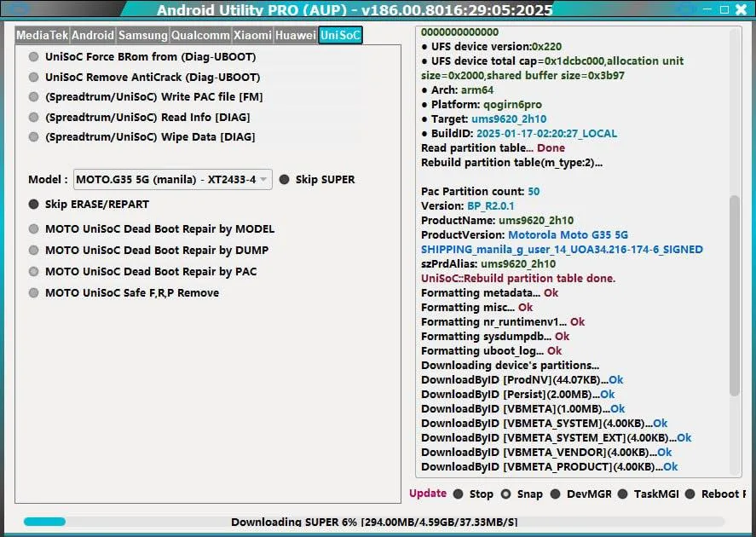Click the Reboot dot icon
Screen dimensions: 756x537
click(690, 494)
